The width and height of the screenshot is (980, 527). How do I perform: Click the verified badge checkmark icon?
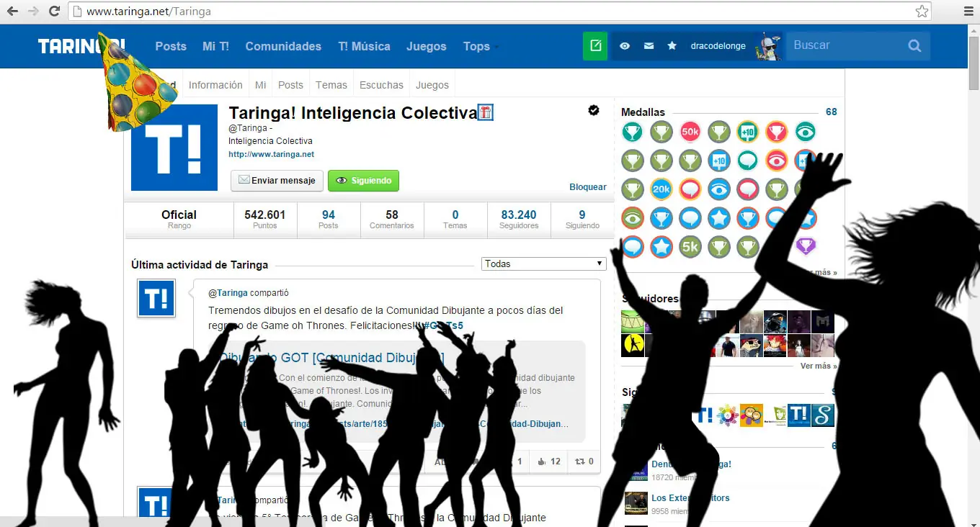point(594,110)
